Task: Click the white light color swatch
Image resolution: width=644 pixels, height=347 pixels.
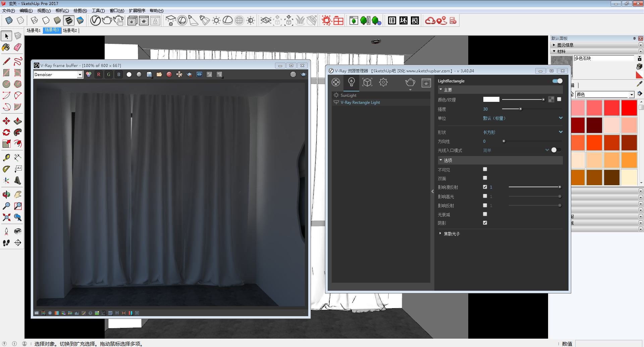Action: pos(491,99)
